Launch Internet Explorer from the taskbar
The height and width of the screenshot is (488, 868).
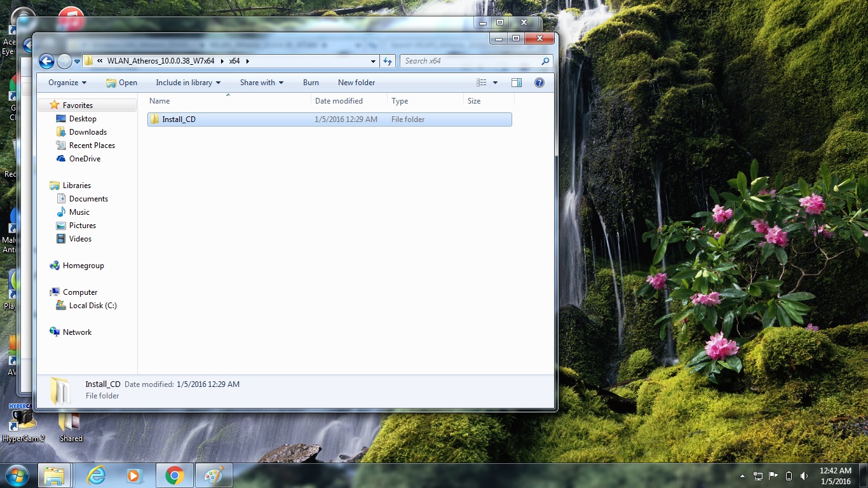(x=96, y=475)
